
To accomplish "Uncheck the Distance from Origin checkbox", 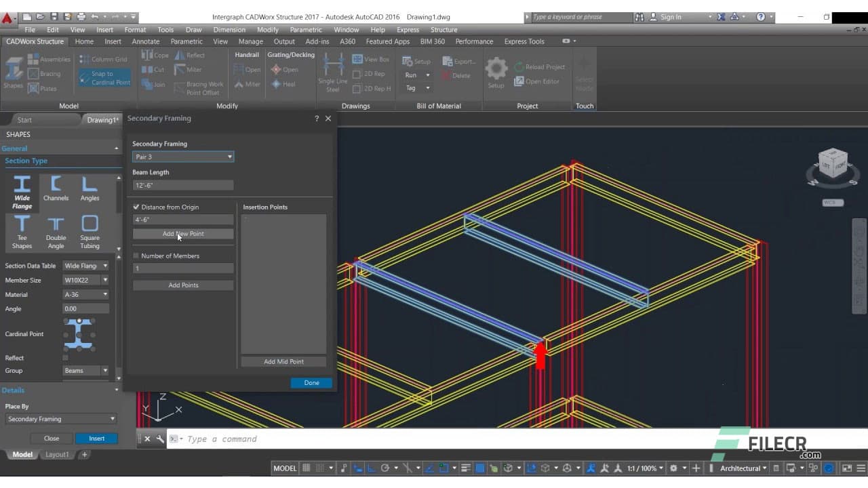I will 136,207.
